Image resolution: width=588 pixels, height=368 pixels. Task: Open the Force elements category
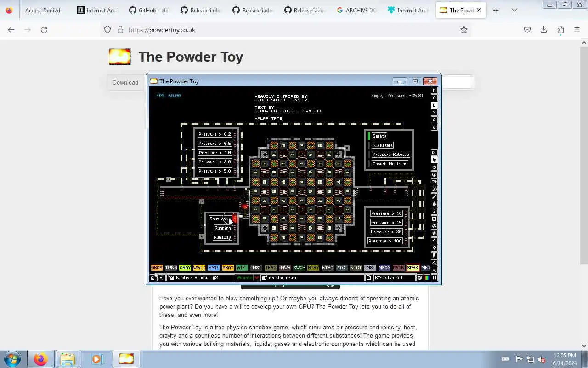tap(434, 182)
